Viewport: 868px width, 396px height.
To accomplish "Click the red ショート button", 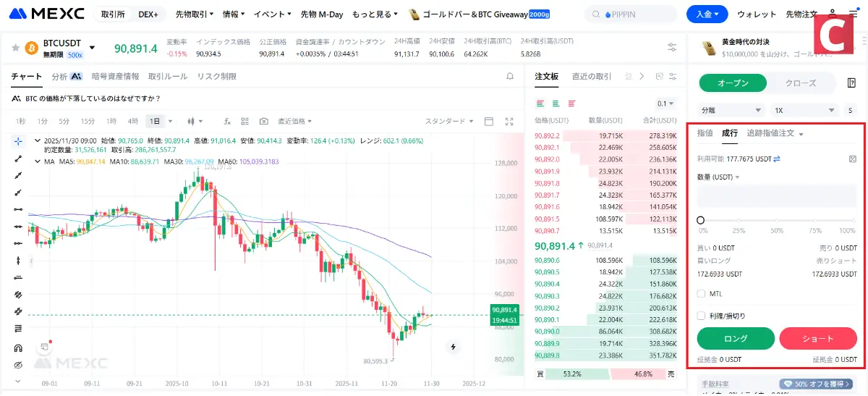I will [818, 338].
